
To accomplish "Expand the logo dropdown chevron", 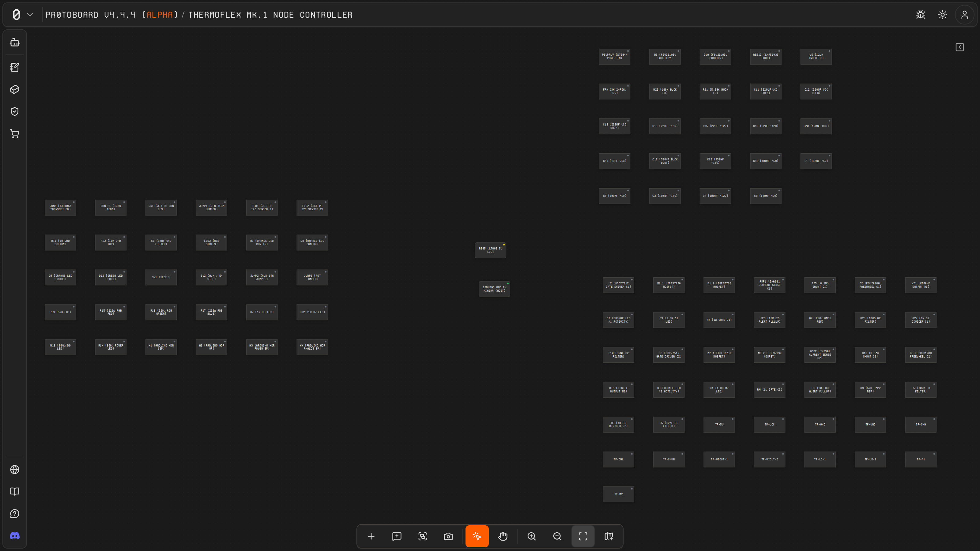I will tap(30, 15).
